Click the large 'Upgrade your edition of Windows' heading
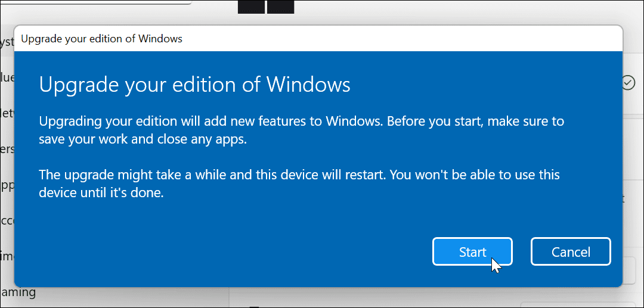The image size is (644, 308). click(x=194, y=85)
